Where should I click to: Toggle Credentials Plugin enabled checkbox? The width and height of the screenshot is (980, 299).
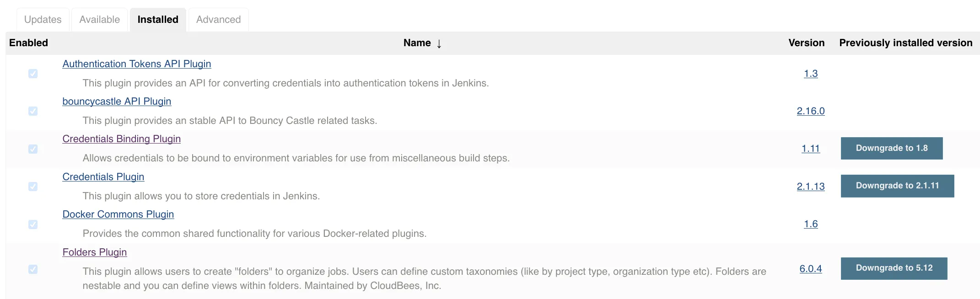coord(33,187)
